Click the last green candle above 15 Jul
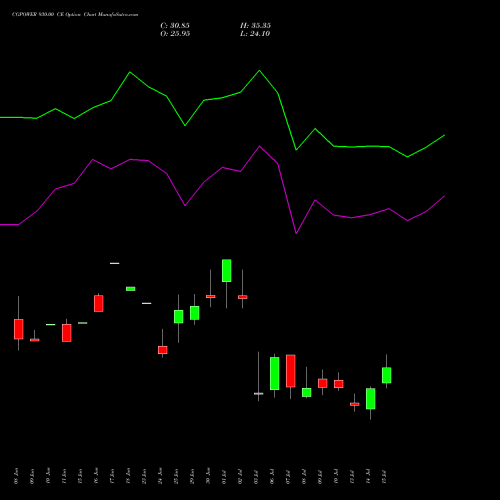The width and height of the screenshot is (500, 500). (387, 375)
